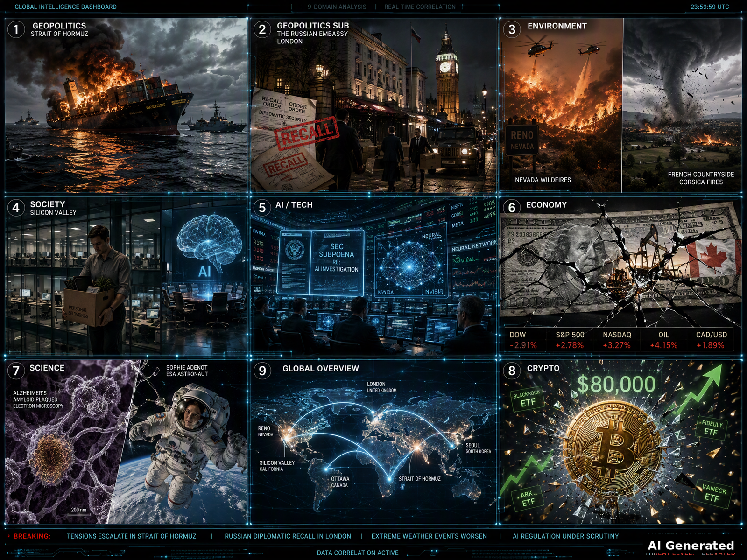Image resolution: width=747 pixels, height=560 pixels.
Task: Click the French Countryside Corsica Fires caption
Action: coord(701,178)
